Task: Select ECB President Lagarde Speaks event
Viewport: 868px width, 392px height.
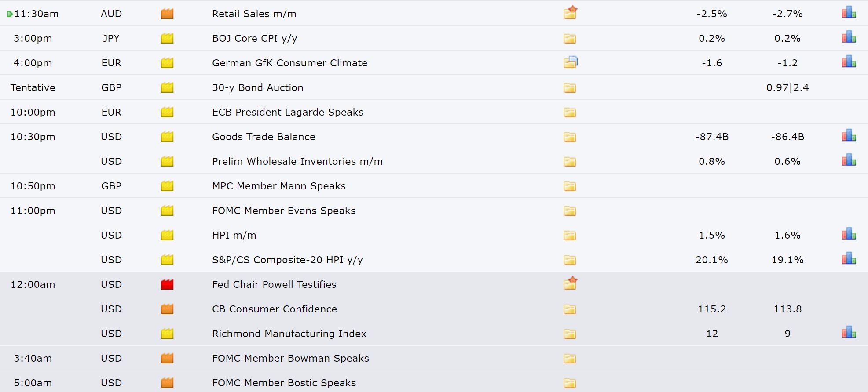Action: coord(288,112)
